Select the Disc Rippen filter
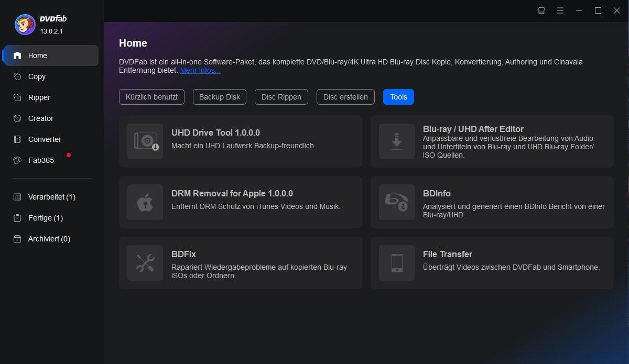This screenshot has height=364, width=629. (x=281, y=97)
